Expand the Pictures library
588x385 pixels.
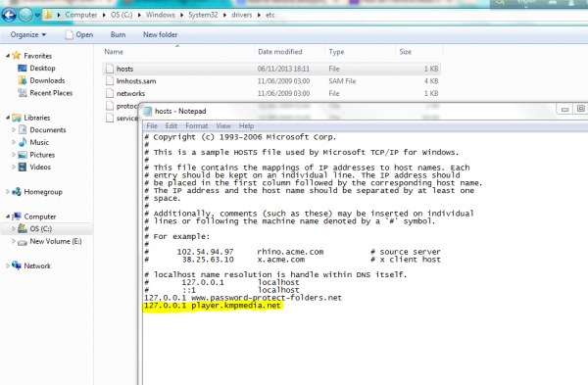click(14, 155)
